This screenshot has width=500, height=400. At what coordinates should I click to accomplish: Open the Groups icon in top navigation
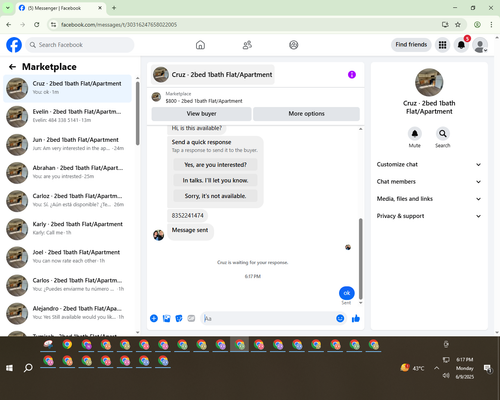[294, 45]
